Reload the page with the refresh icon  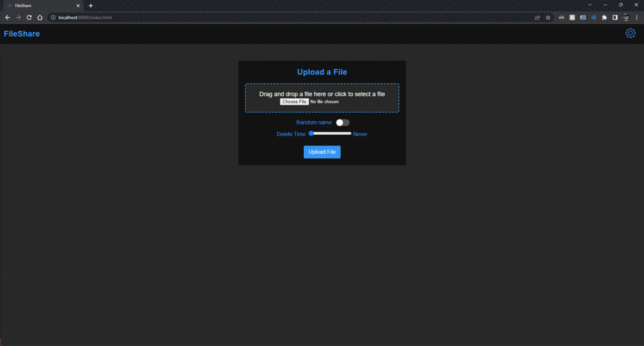coord(28,17)
